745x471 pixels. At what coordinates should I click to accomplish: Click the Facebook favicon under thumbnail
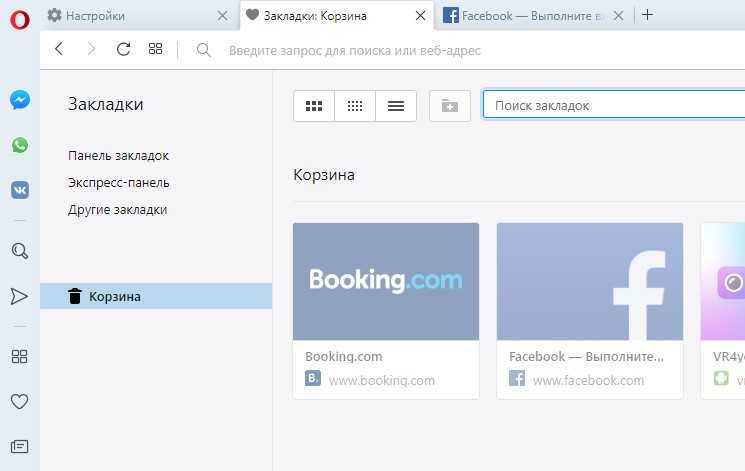click(517, 379)
